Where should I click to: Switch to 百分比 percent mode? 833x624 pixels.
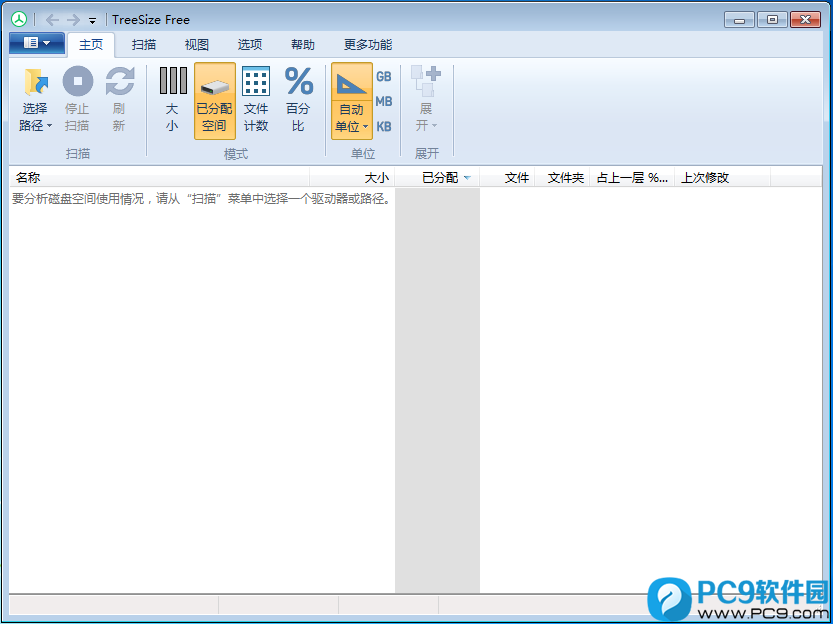(299, 101)
